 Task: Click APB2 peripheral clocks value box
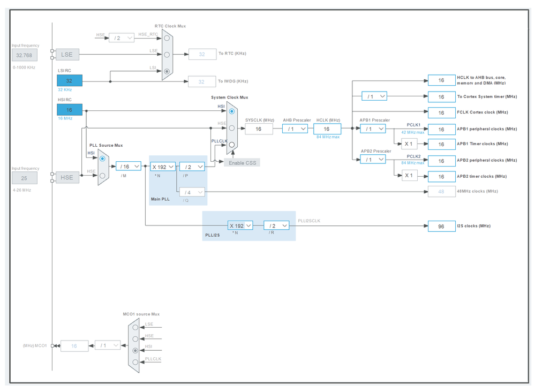pos(441,161)
